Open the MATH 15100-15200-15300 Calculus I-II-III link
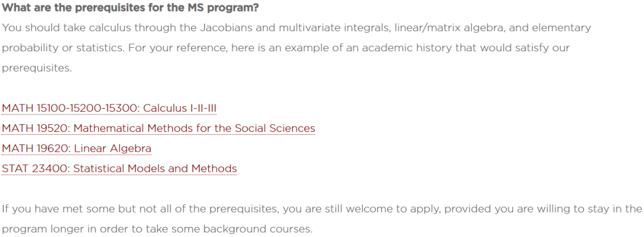 pyautogui.click(x=109, y=108)
